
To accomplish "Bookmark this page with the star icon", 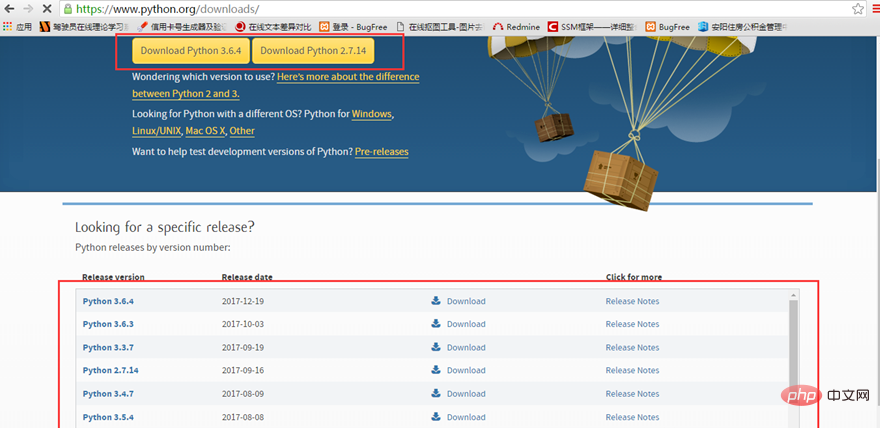I will coord(858,9).
